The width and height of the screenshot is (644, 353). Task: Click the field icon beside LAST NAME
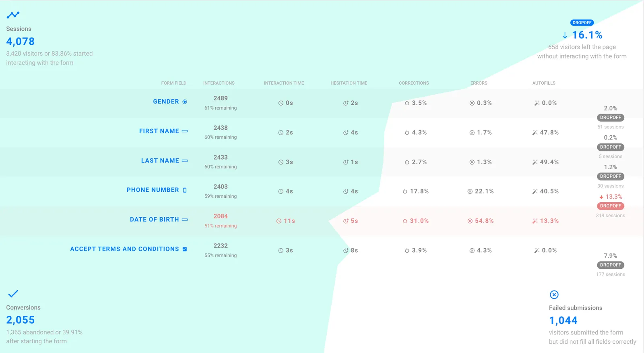click(x=185, y=160)
